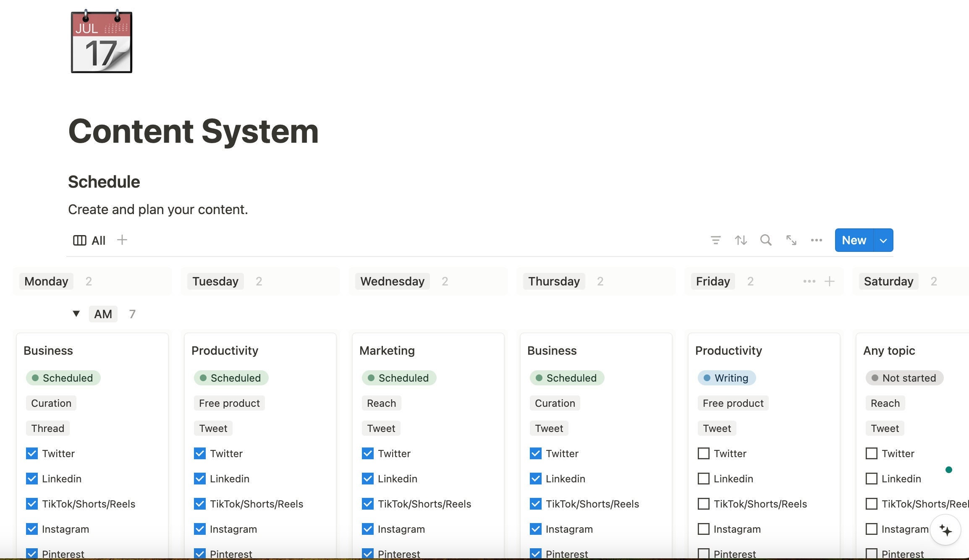Screen dimensions: 969x560
Task: Open the Notion AI sparkle assistant
Action: (945, 530)
